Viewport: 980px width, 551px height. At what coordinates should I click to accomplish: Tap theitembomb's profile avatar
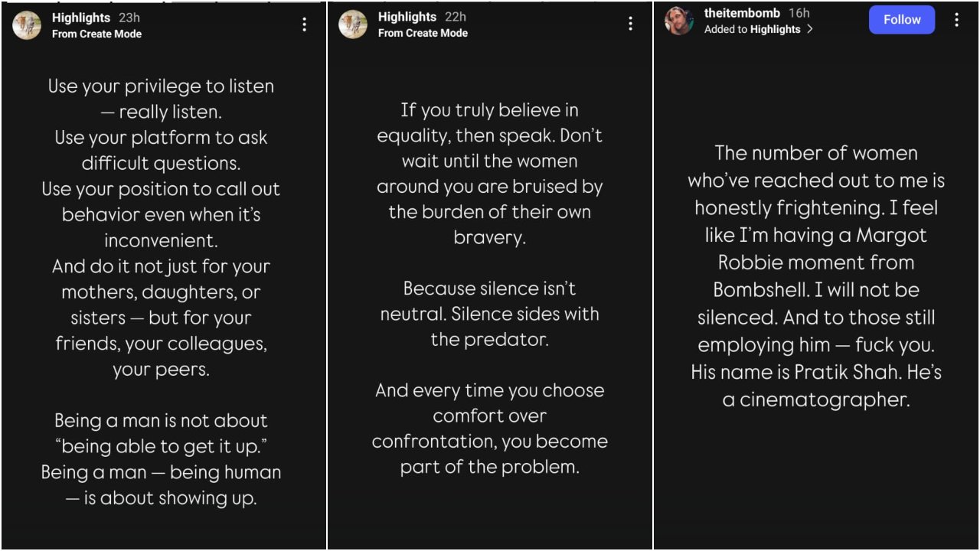pos(678,21)
